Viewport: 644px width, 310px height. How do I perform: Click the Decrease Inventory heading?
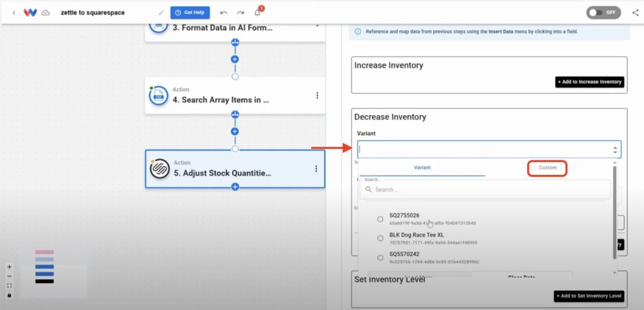pos(390,117)
